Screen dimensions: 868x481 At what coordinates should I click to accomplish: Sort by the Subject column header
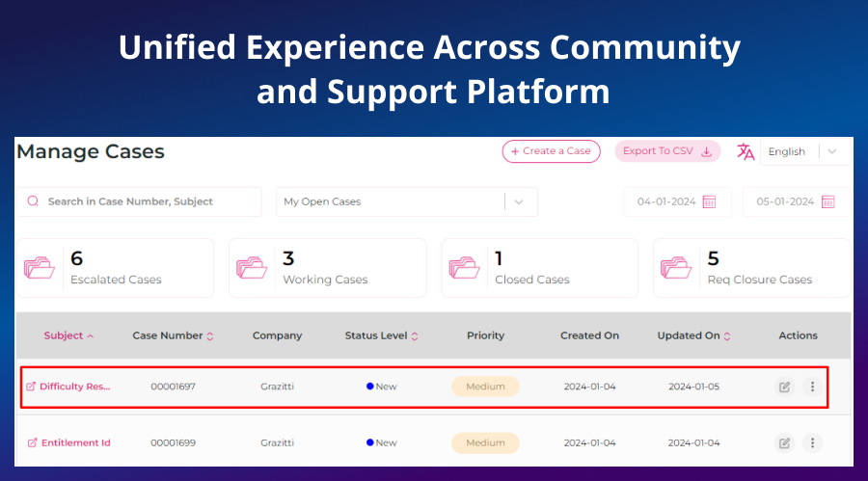pyautogui.click(x=68, y=335)
